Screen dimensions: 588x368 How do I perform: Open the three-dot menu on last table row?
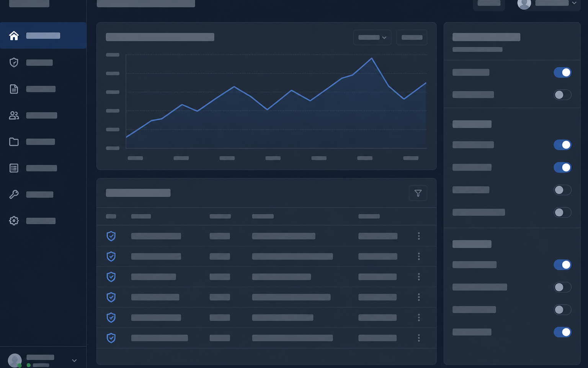click(x=419, y=338)
